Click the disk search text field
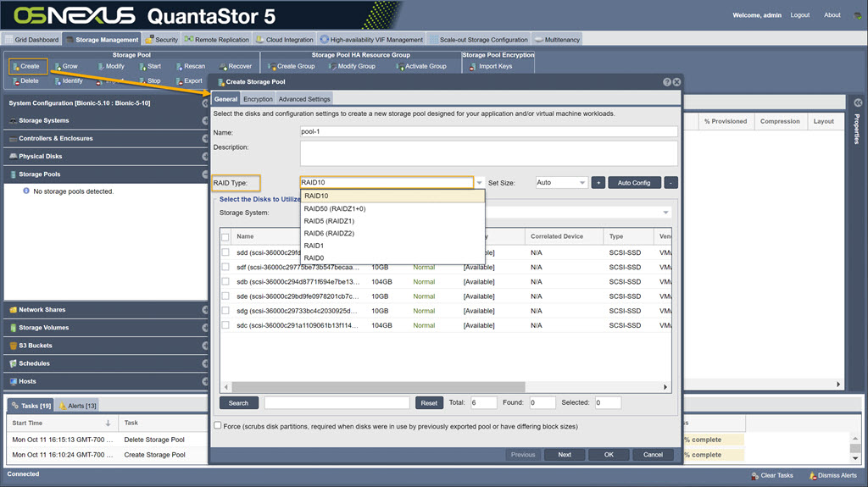Image resolution: width=868 pixels, height=487 pixels. pyautogui.click(x=337, y=403)
